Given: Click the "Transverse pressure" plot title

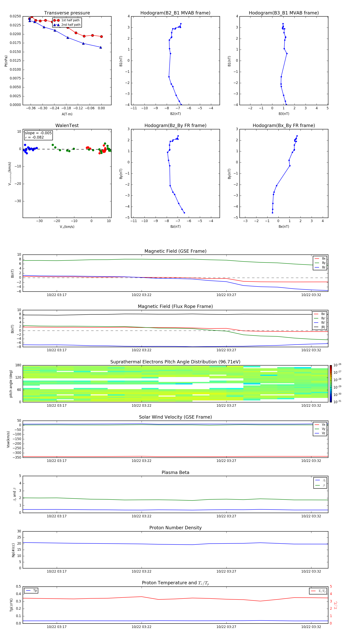Looking at the screenshot, I should [x=67, y=13].
